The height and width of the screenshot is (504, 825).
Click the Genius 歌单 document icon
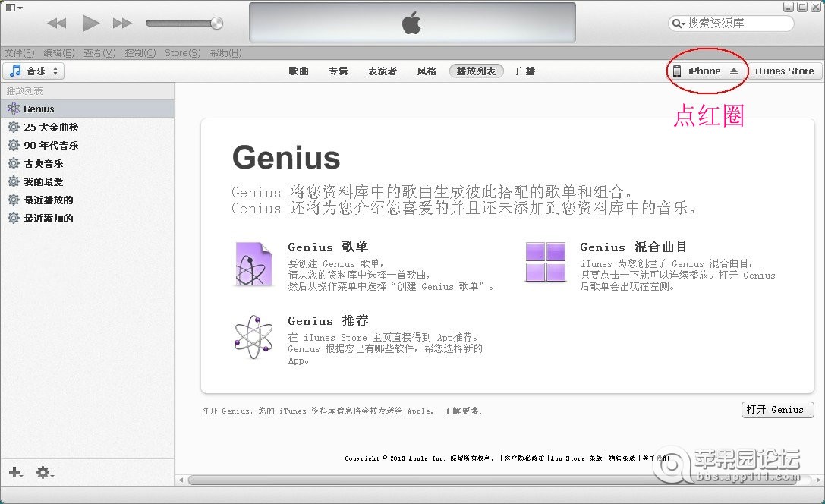pyautogui.click(x=253, y=264)
